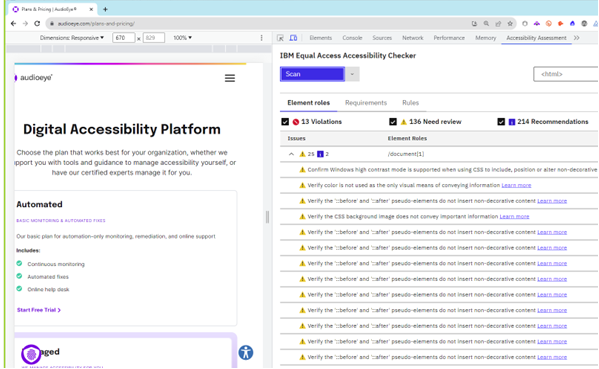Open the purple extension icon in toolbar
The width and height of the screenshot is (599, 369).
coord(537,24)
